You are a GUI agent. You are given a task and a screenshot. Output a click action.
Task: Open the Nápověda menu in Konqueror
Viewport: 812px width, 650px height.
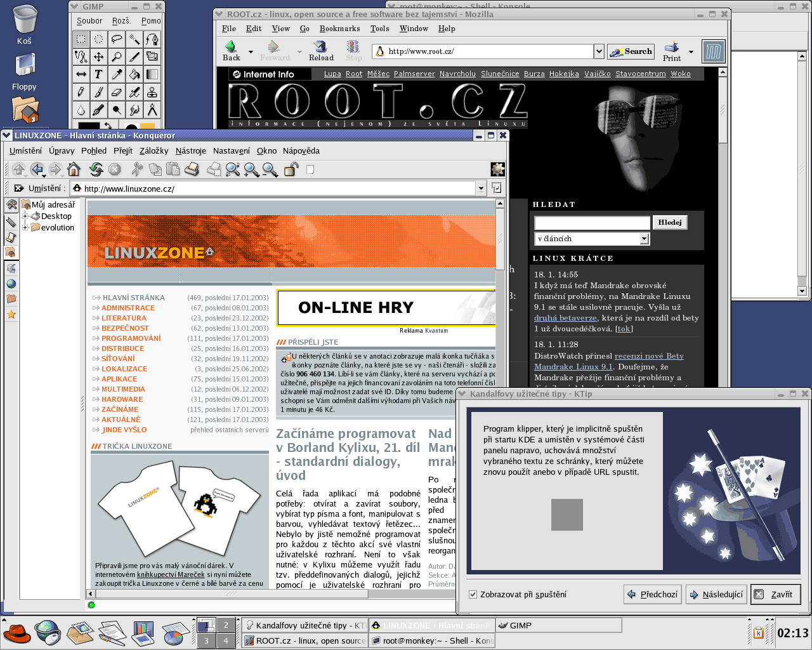[x=301, y=150]
